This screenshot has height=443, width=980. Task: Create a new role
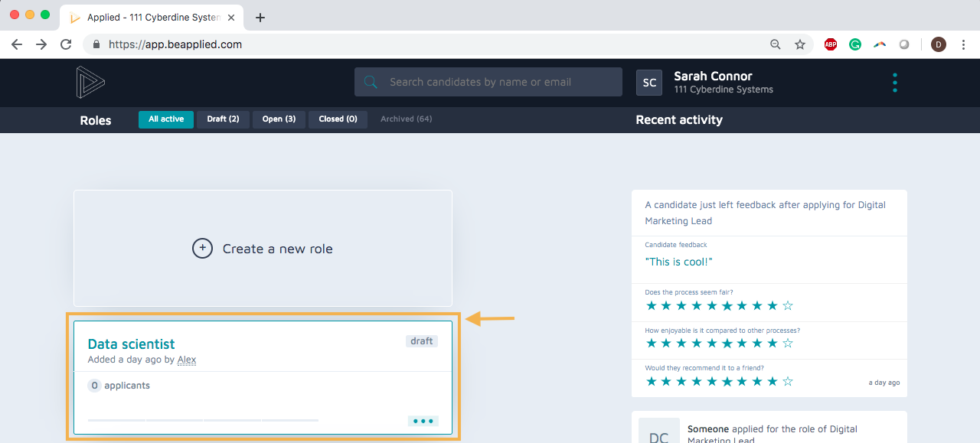pos(263,249)
